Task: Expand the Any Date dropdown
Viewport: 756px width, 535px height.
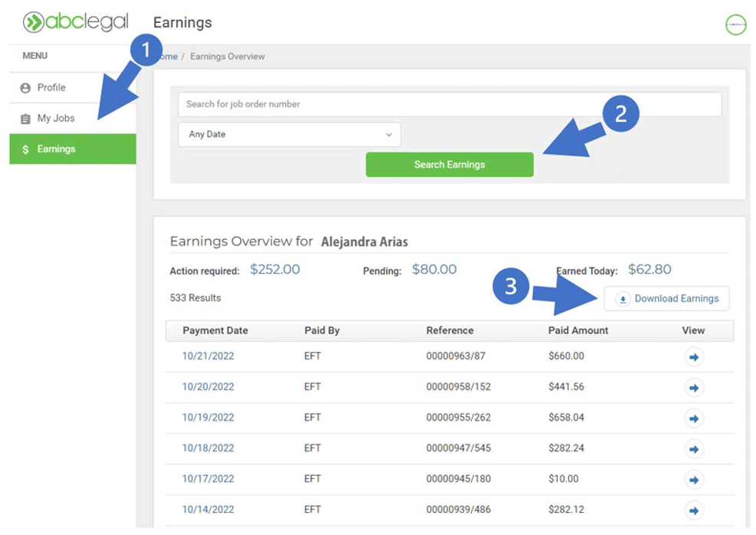Action: click(x=290, y=135)
